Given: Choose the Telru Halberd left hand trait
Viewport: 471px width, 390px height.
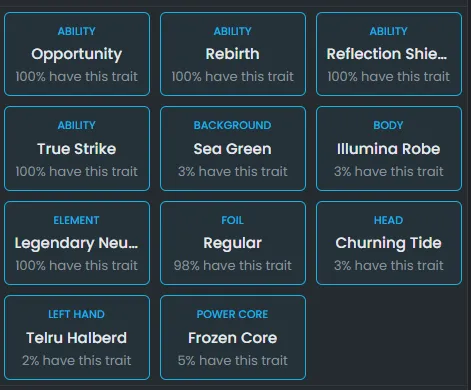Looking at the screenshot, I should click(x=77, y=337).
